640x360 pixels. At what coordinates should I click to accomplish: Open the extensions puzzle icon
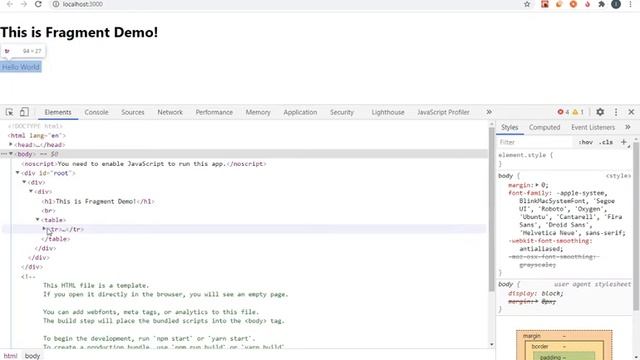tap(601, 4)
